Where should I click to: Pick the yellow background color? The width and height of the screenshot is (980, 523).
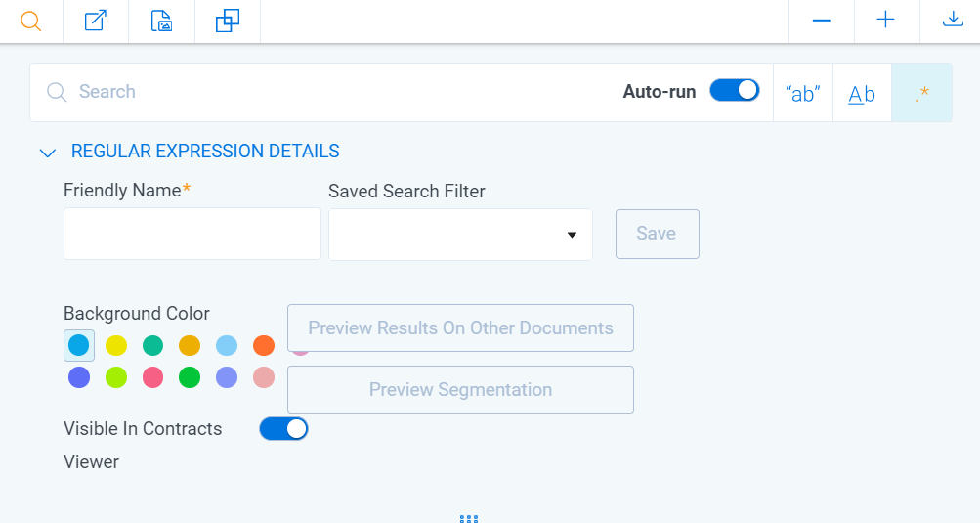(x=116, y=345)
